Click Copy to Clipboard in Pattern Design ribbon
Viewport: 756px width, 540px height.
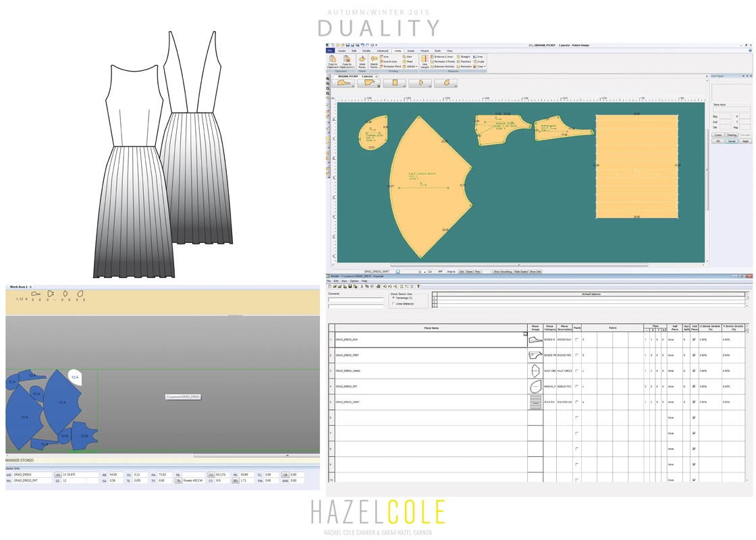coord(333,61)
